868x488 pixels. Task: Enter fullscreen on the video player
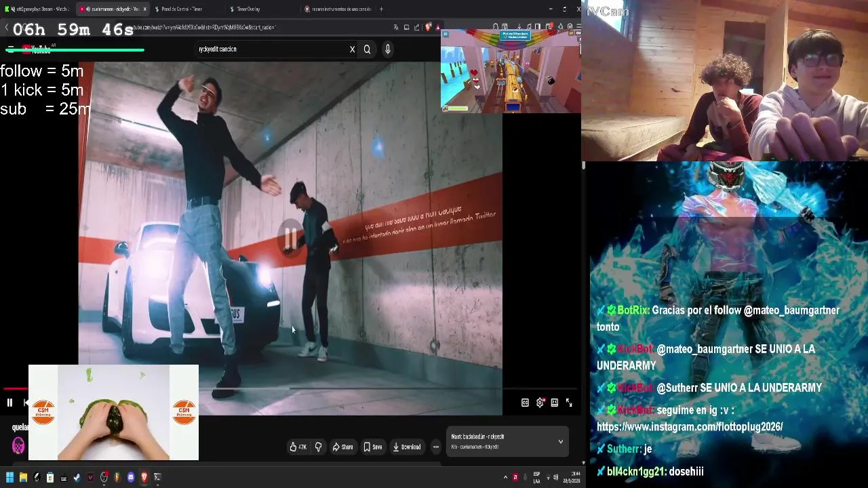569,403
